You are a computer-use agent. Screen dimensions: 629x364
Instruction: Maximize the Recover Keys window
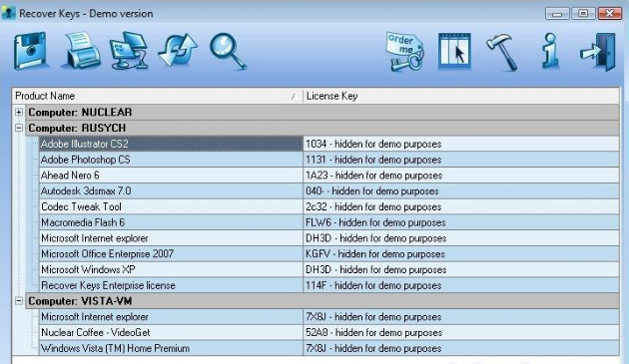583,14
